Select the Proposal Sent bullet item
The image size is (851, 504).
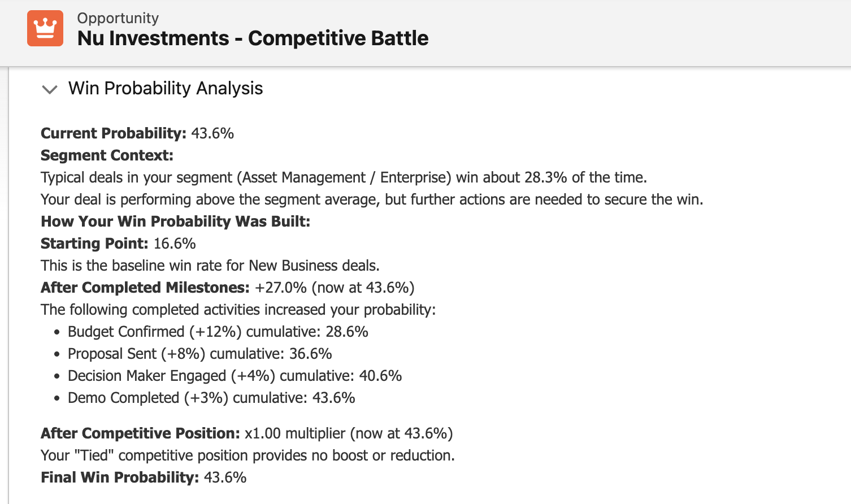(x=199, y=354)
